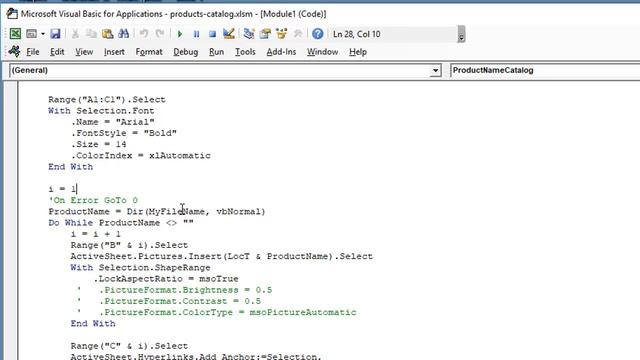
Task: Click line .ColorIndex = xlAutomatic
Action: [141, 156]
